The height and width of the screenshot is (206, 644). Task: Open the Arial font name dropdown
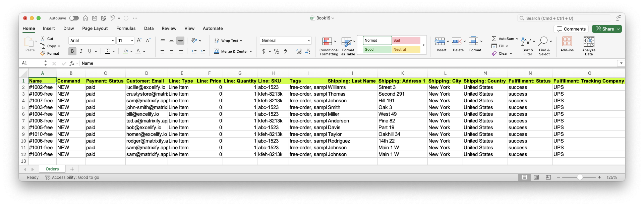tap(113, 41)
